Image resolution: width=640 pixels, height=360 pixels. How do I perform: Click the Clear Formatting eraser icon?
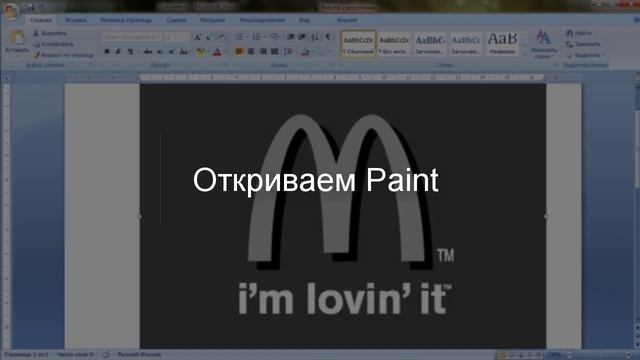(x=222, y=37)
